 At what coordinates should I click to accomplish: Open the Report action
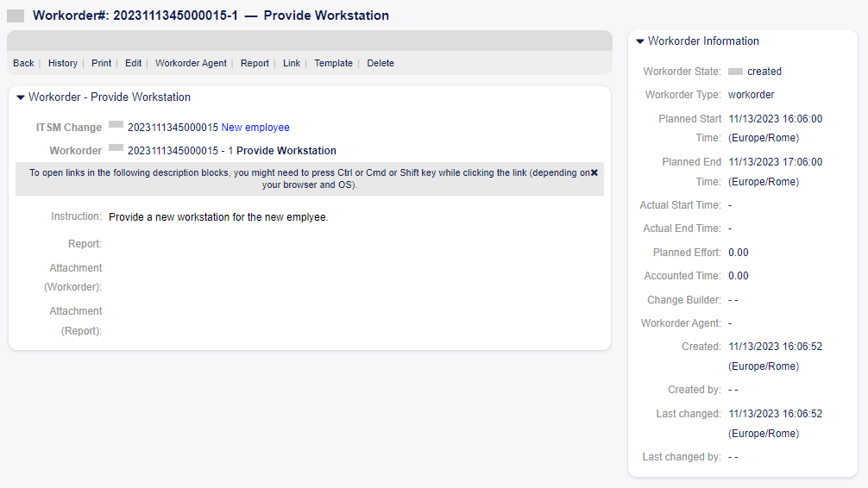[x=255, y=63]
